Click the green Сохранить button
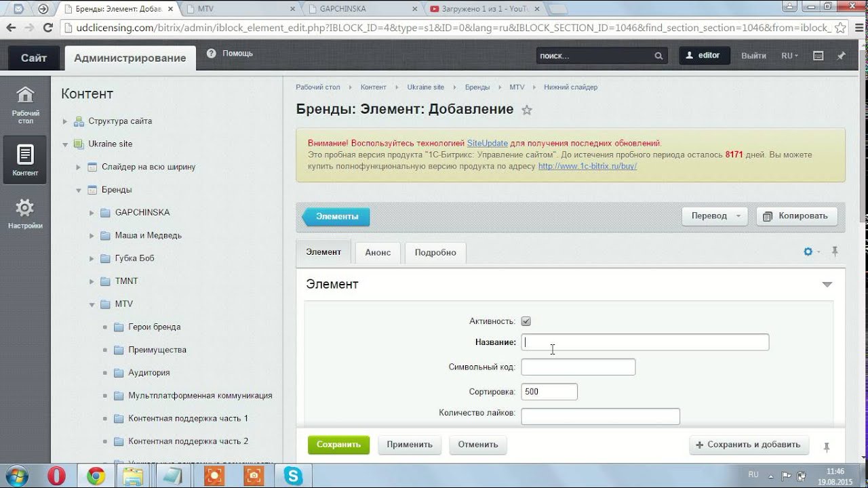The height and width of the screenshot is (488, 868). pyautogui.click(x=338, y=445)
